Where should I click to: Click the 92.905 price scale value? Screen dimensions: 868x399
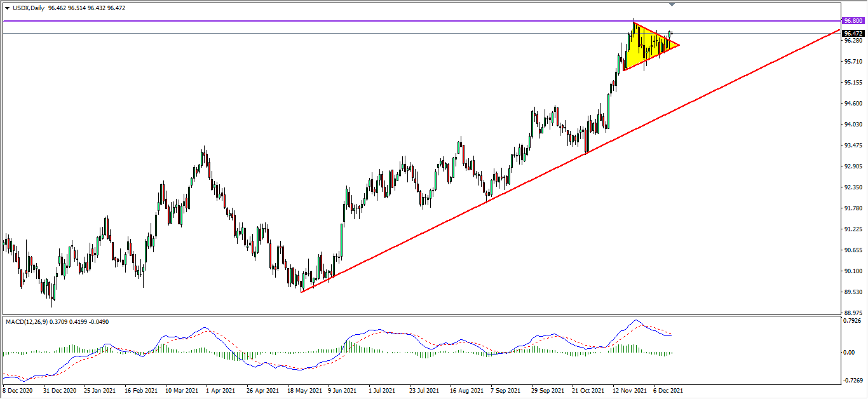(x=852, y=166)
